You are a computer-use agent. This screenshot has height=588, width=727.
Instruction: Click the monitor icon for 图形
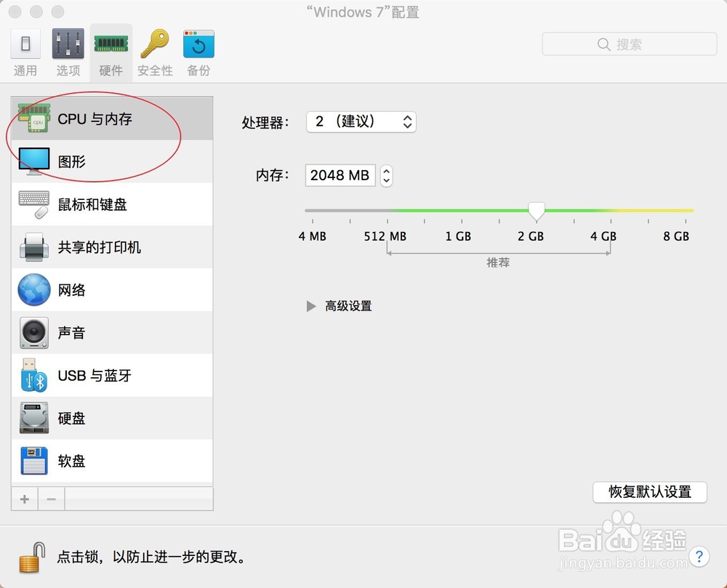[34, 161]
